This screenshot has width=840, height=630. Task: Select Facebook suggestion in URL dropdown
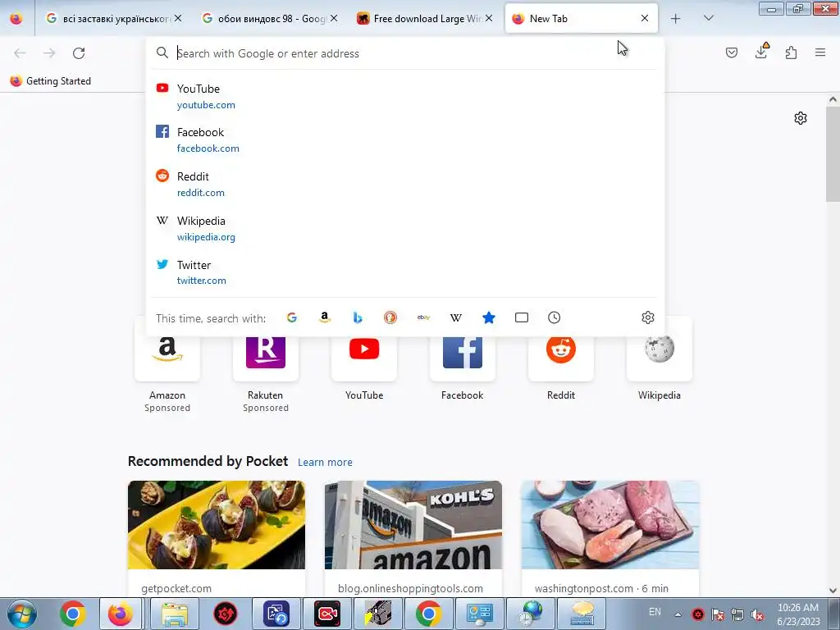[x=405, y=139]
